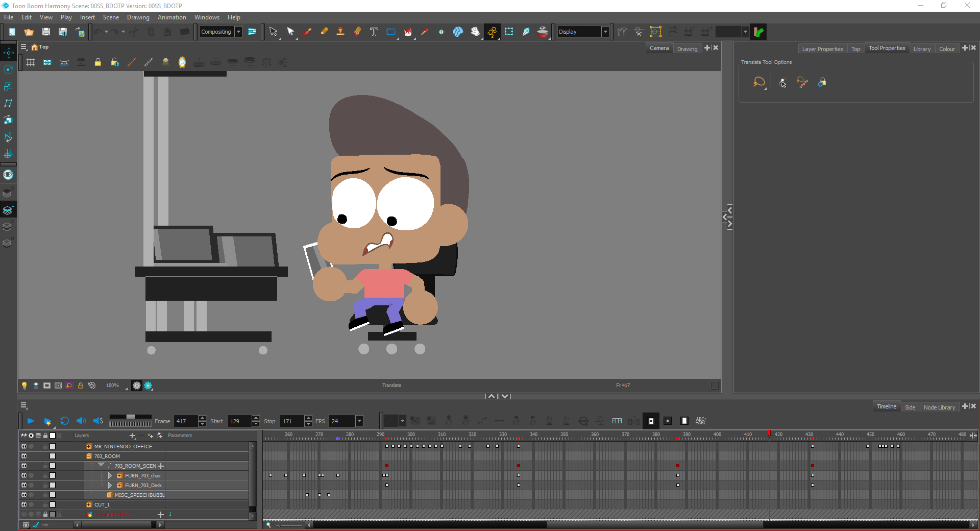Select the Pencil tool
The height and width of the screenshot is (531, 980).
(x=324, y=32)
